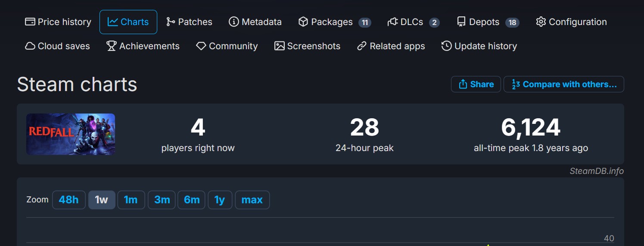The width and height of the screenshot is (644, 246).
Task: Open the Depots tab
Action: pyautogui.click(x=488, y=22)
